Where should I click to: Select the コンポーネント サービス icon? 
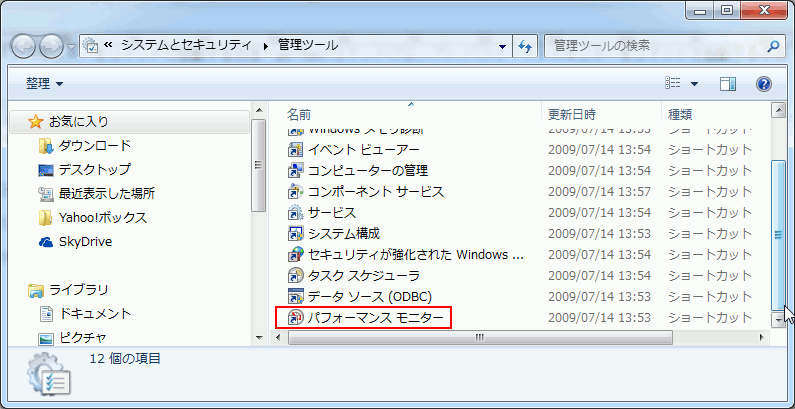point(295,191)
